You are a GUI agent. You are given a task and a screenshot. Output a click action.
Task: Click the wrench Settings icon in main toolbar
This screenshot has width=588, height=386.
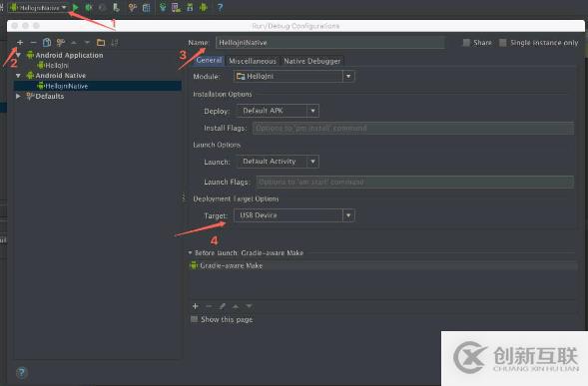tap(133, 7)
